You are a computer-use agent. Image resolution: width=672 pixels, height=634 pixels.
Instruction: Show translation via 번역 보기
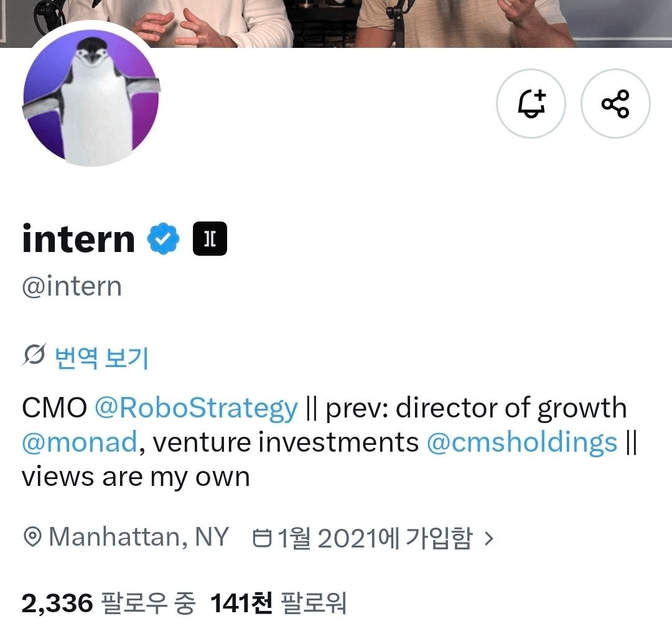pos(101,358)
